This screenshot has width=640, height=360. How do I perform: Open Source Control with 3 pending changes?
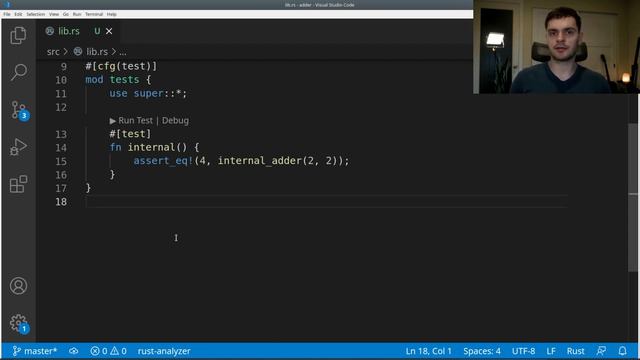pos(18,110)
